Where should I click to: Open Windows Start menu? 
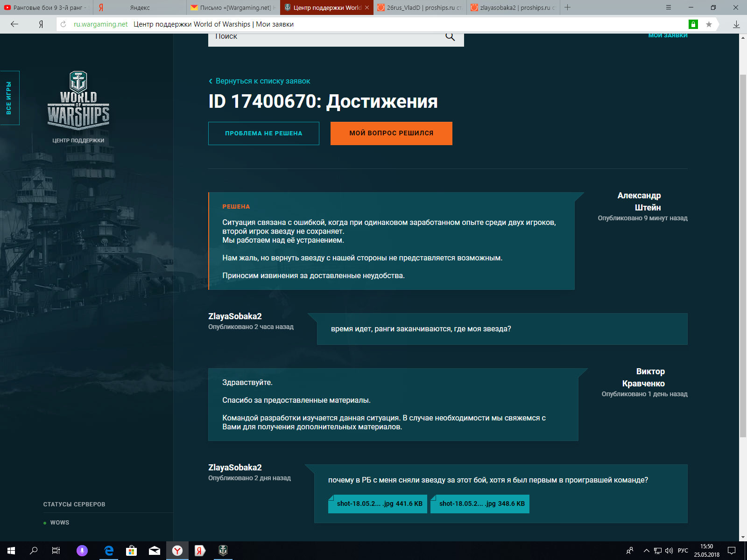[11, 551]
